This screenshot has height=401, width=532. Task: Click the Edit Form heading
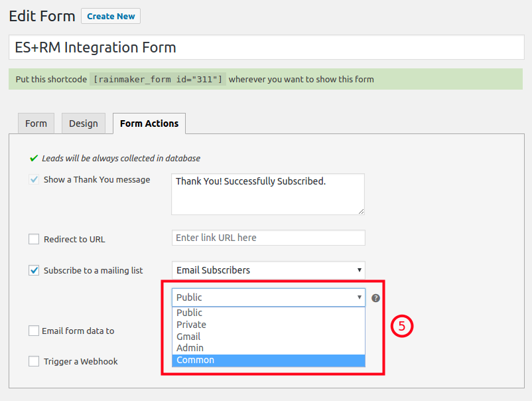pos(42,16)
